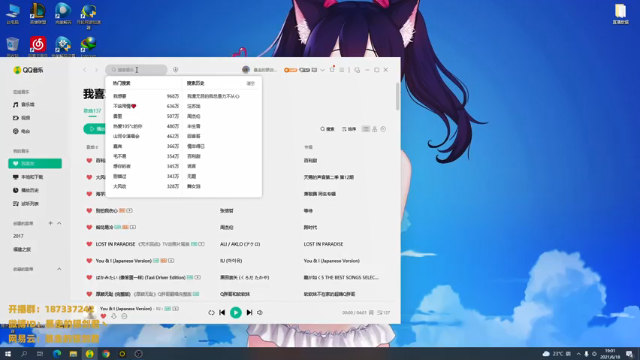Open the main menu hamburger icon
This screenshot has height=360, width=640.
(342, 70)
